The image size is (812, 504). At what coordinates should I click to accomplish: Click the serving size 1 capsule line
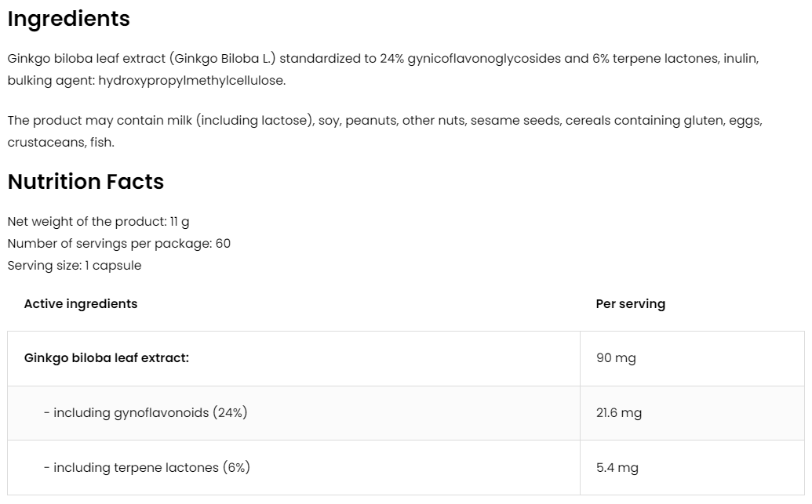(x=75, y=265)
